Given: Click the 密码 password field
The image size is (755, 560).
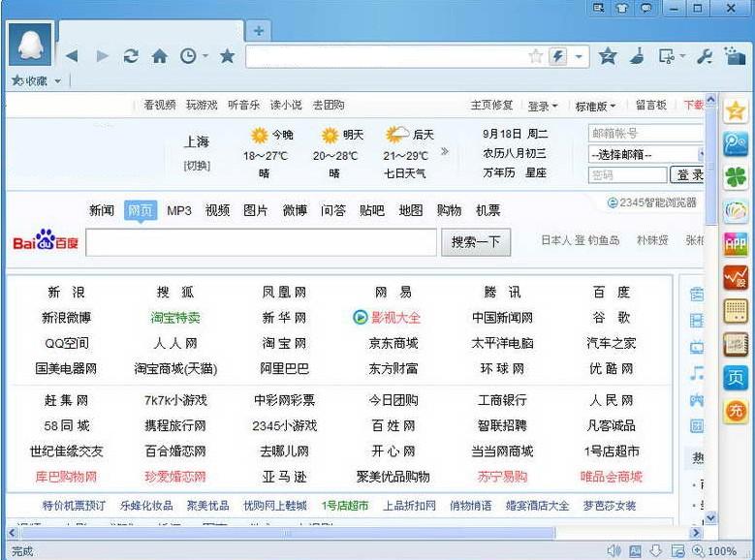Looking at the screenshot, I should [x=627, y=174].
